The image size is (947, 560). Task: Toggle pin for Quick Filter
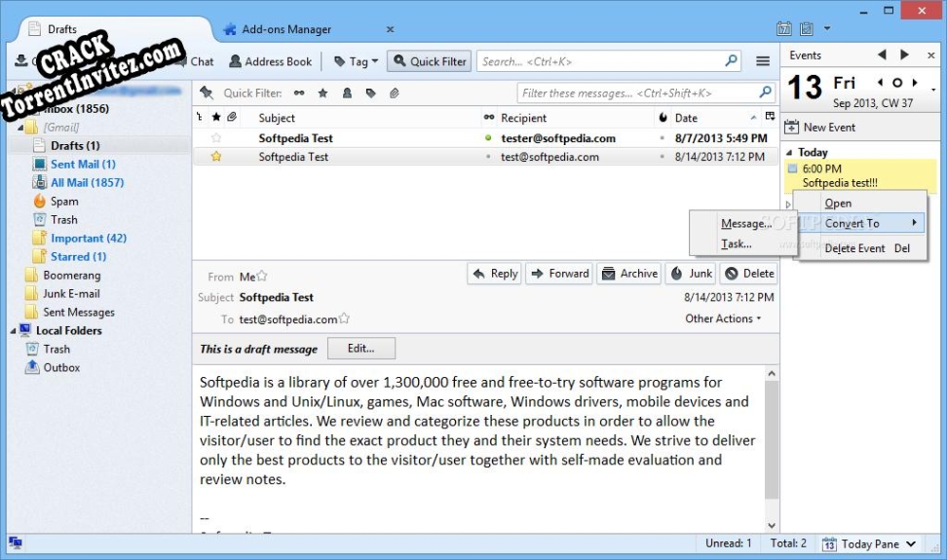[x=207, y=93]
